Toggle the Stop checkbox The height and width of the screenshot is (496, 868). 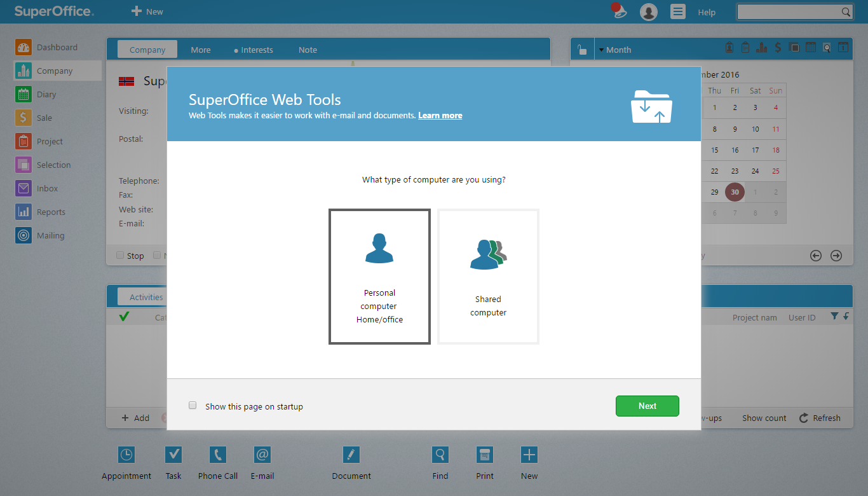tap(120, 255)
